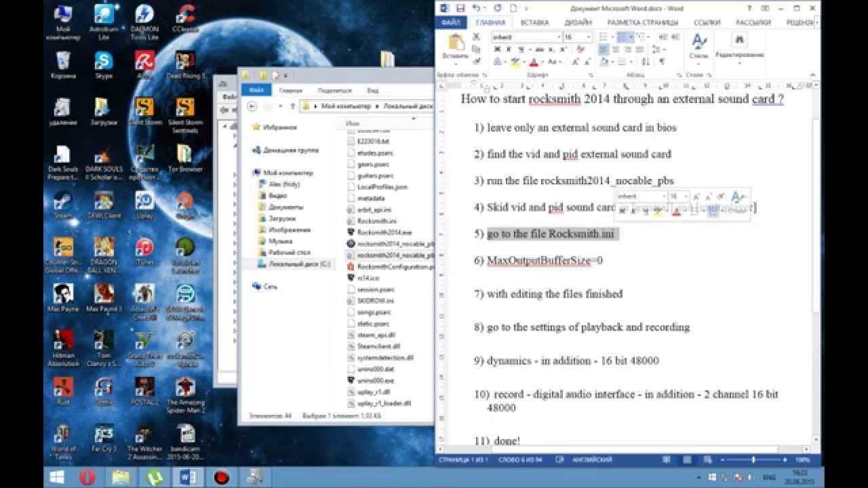Click the Cut scissors icon in Word
The height and width of the screenshot is (488, 868).
coord(477,38)
